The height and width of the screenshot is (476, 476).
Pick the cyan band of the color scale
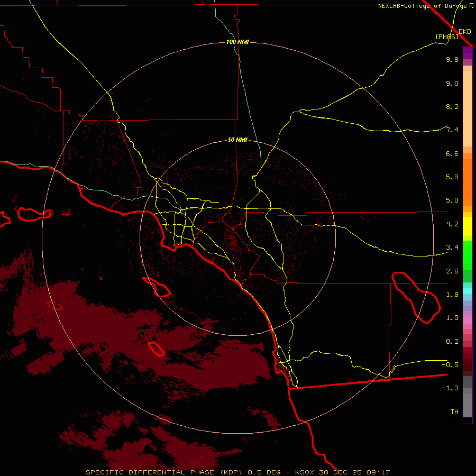467,291
